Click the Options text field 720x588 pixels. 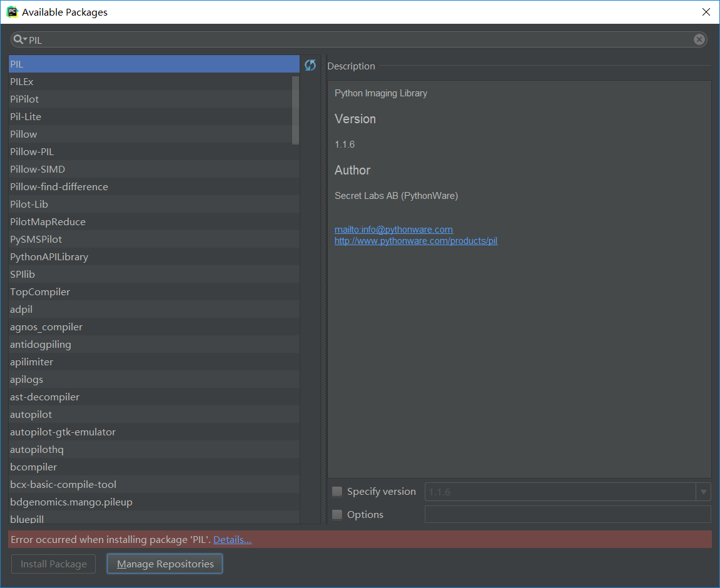pyautogui.click(x=567, y=514)
